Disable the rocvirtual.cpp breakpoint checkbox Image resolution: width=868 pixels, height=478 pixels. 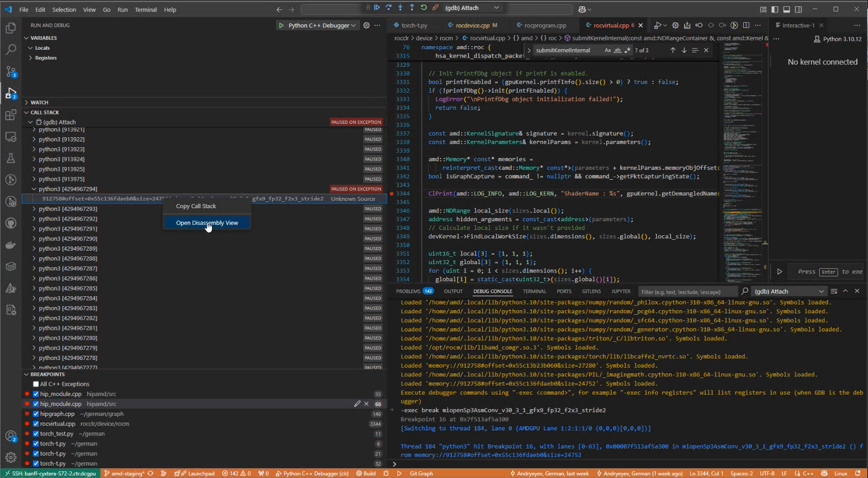tap(35, 423)
